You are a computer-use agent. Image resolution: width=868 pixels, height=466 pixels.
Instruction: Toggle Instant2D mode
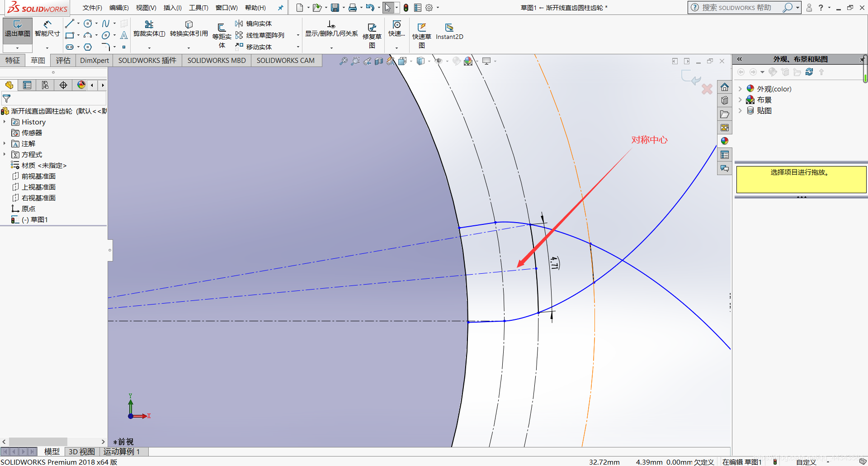pos(449,32)
